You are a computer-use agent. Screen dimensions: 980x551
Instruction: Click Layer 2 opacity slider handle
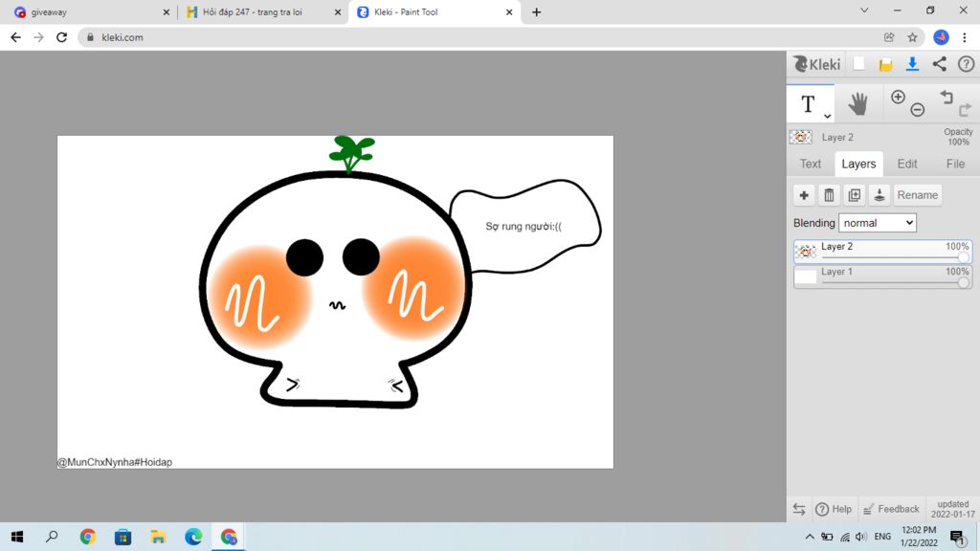963,256
